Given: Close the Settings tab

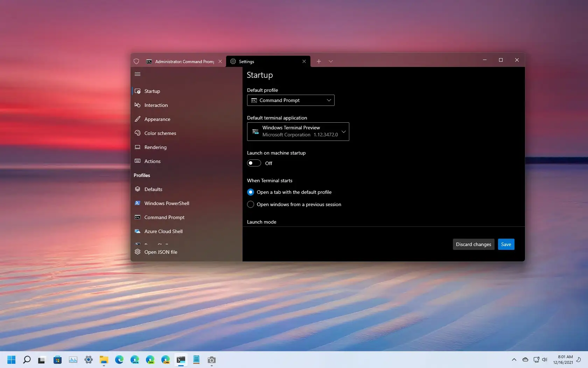Looking at the screenshot, I should coord(304,61).
